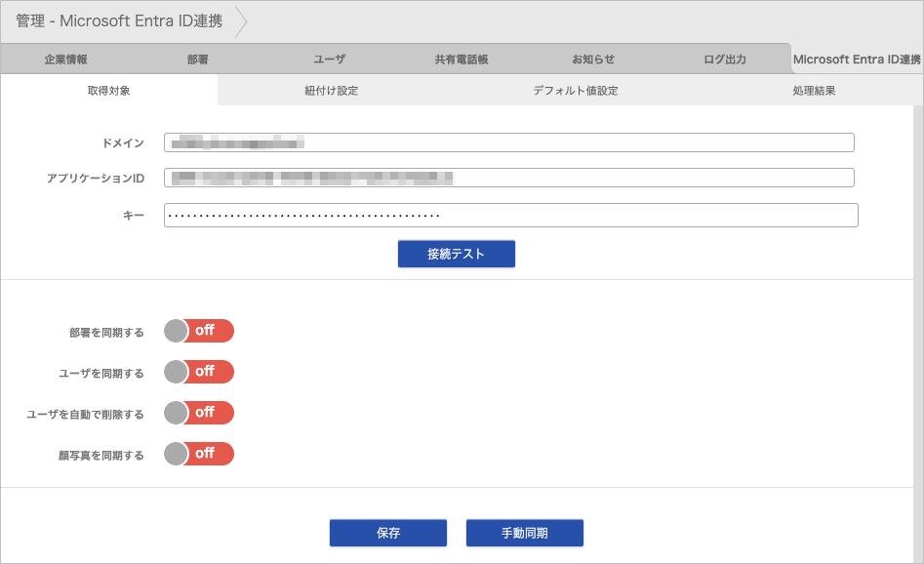Open the ユーザ tab
Screen dimensions: 924x564
pyautogui.click(x=330, y=59)
